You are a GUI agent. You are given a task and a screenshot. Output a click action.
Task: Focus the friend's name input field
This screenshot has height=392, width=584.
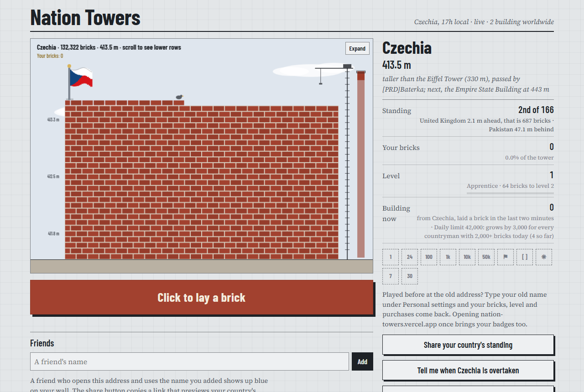pos(189,361)
